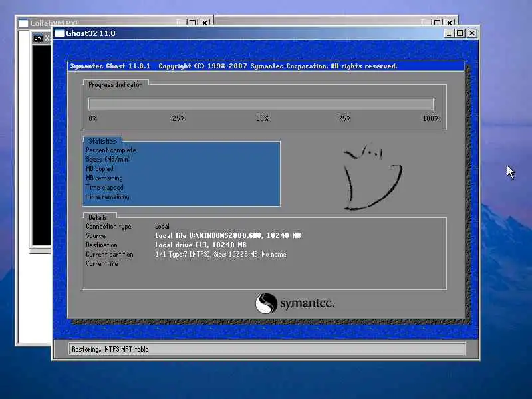Image resolution: width=532 pixels, height=399 pixels.
Task: Click the Local connection value
Action: pyautogui.click(x=162, y=226)
